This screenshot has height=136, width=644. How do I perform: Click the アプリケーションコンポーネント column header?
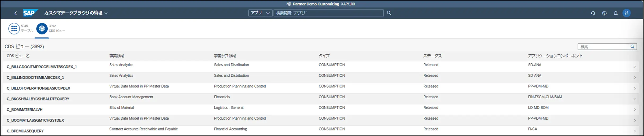click(555, 56)
